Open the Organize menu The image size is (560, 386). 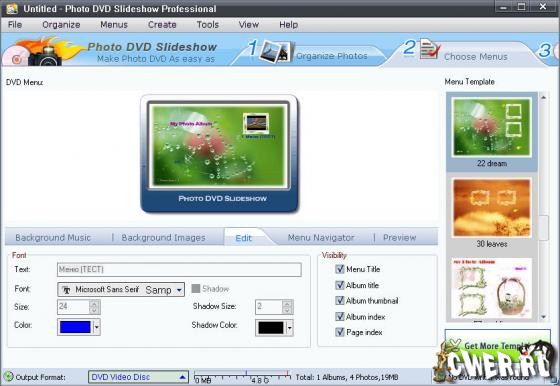[x=61, y=25]
